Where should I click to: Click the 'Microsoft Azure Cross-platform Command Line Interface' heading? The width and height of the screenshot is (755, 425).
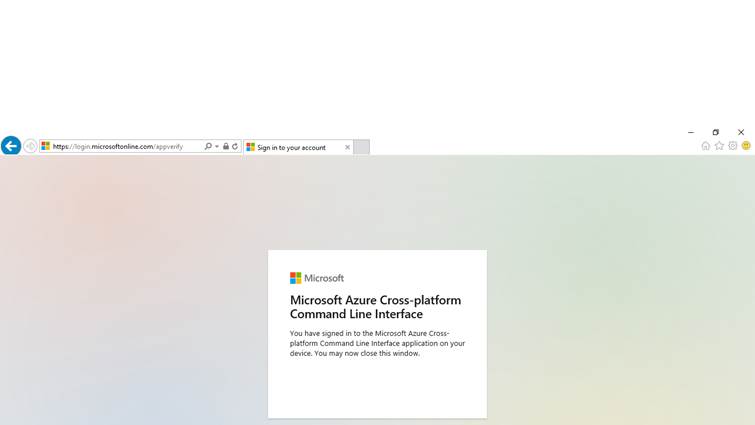coord(376,307)
